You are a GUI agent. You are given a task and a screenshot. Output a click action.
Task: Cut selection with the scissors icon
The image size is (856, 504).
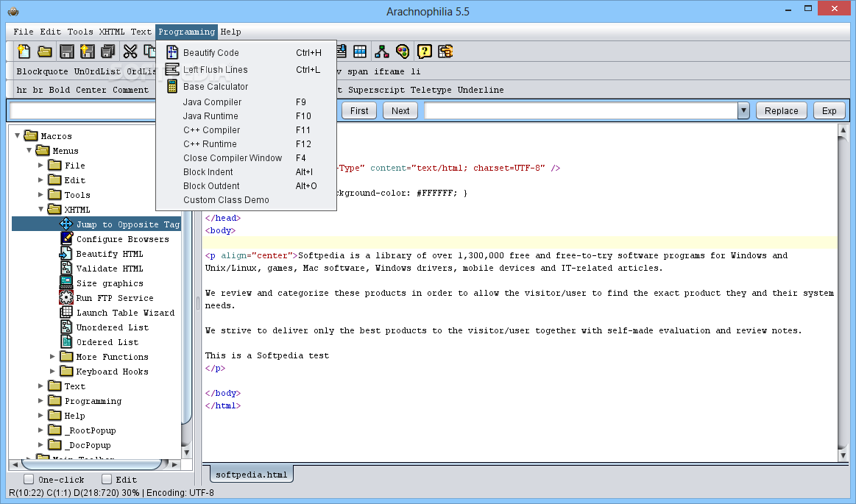click(x=130, y=52)
